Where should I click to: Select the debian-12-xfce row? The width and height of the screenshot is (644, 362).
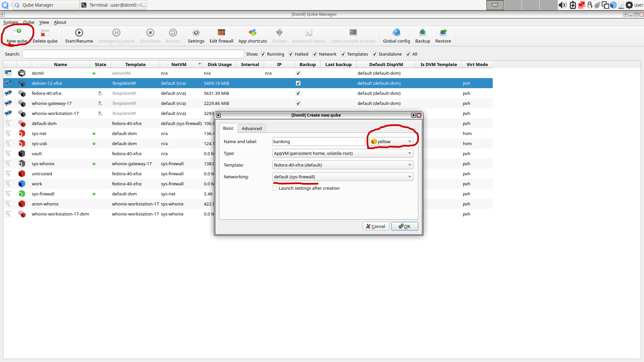click(248, 83)
